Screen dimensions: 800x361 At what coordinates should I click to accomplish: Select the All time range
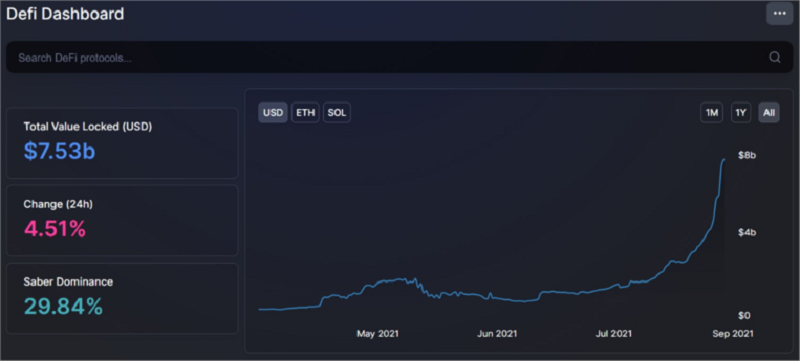[x=769, y=113]
